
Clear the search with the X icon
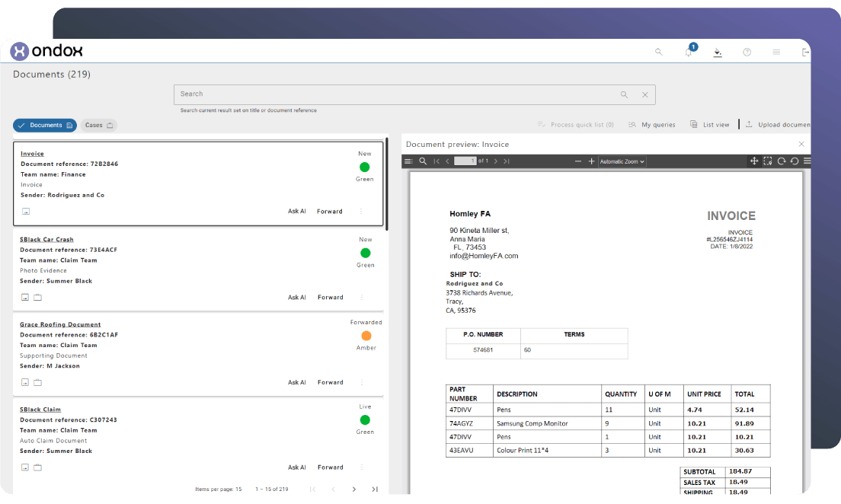click(x=645, y=94)
